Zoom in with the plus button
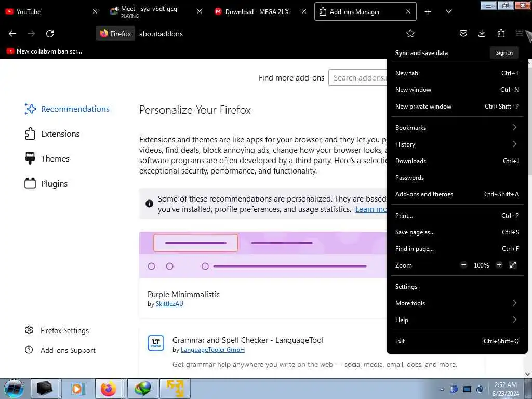 pyautogui.click(x=499, y=265)
